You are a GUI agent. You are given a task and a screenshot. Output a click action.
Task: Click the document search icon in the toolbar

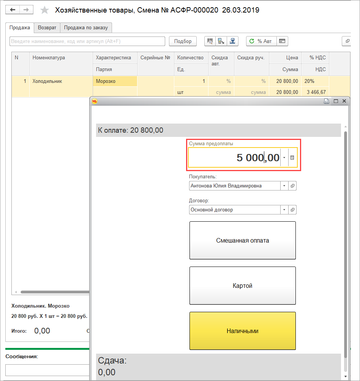221,41
